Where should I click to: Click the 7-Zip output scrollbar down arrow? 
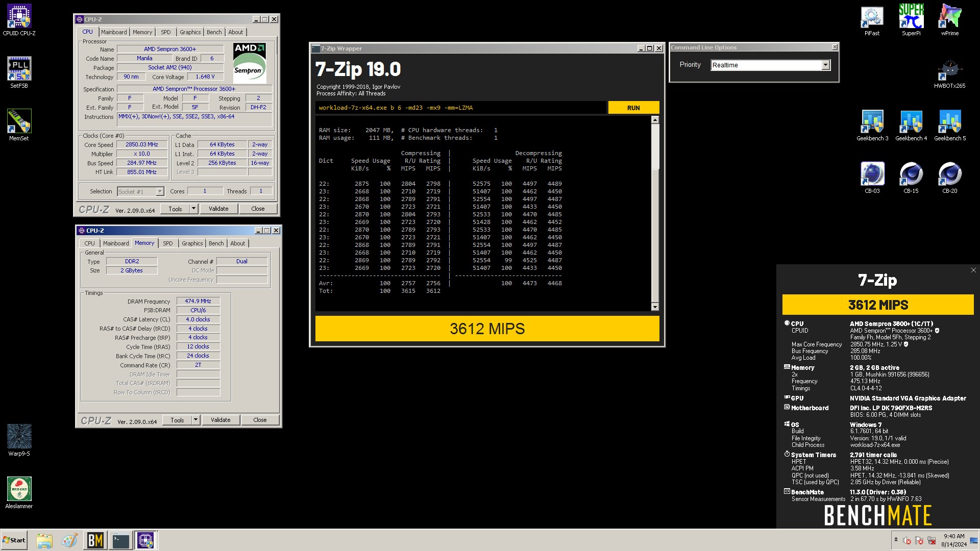[655, 307]
